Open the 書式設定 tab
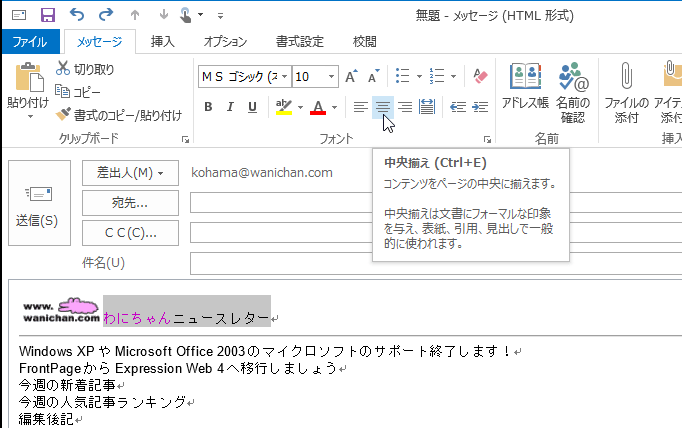This screenshot has width=682, height=428. pos(300,42)
